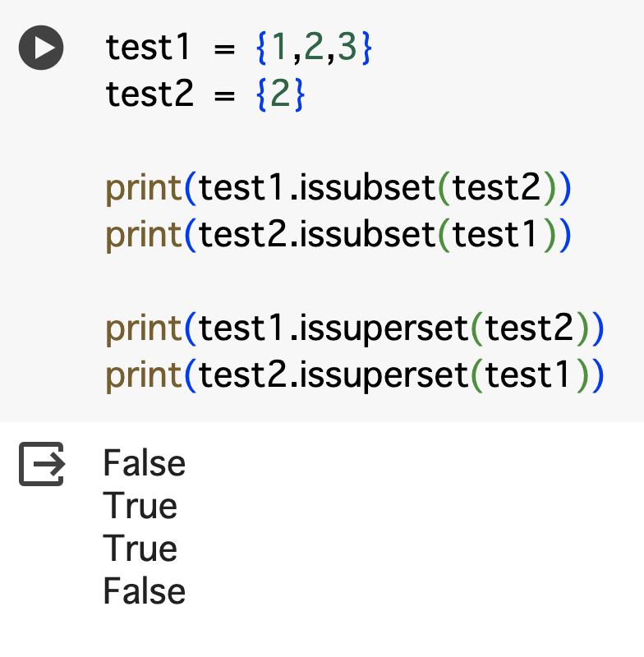The height and width of the screenshot is (657, 644).
Task: Click the issuperset word in third print
Action: point(384,329)
